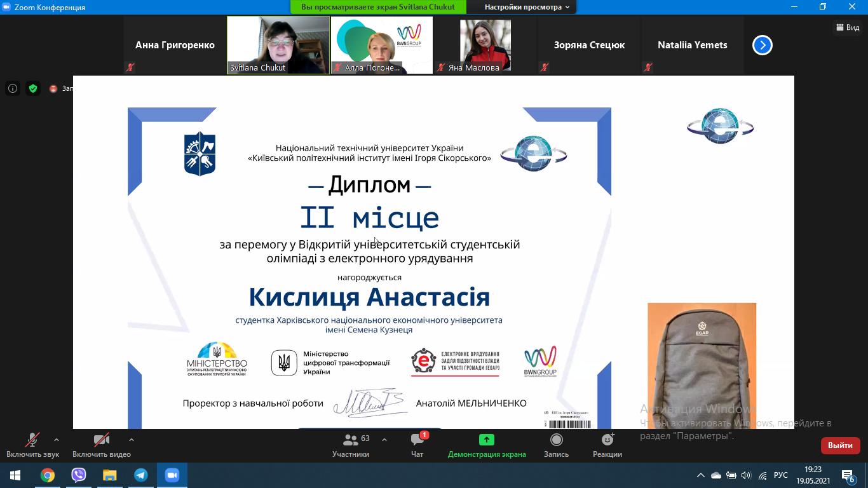Screen dimensions: 868x488
Task: Select Зоряна Стецюк participant tile
Action: click(x=589, y=45)
